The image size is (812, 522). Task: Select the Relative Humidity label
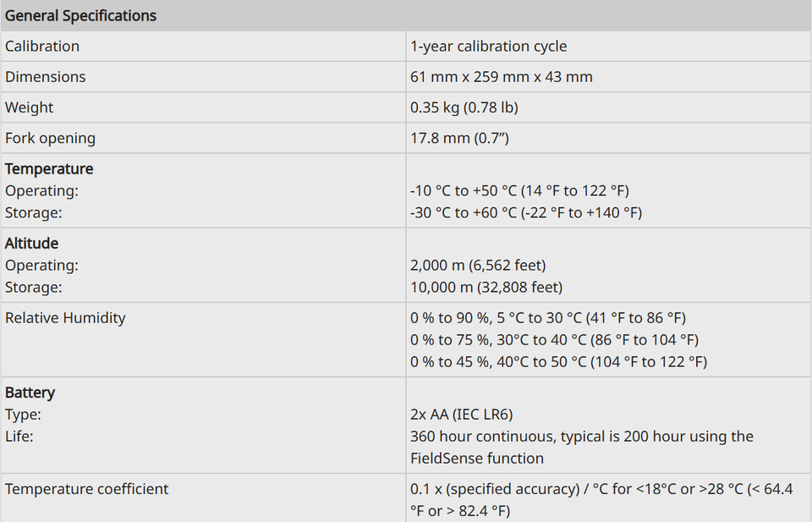click(x=65, y=318)
